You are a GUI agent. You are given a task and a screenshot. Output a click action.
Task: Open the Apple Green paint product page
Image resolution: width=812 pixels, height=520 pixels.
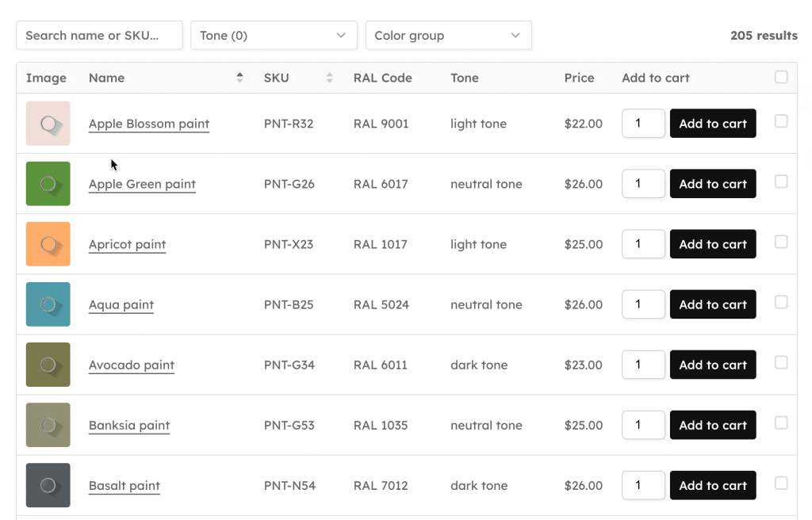[x=142, y=183]
